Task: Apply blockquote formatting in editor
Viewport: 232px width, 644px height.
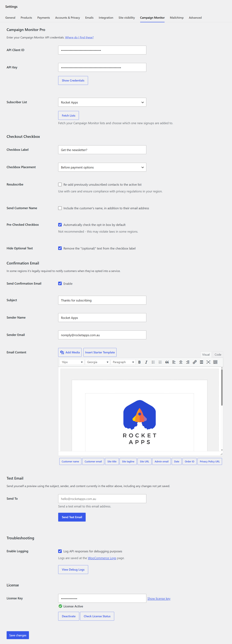Action: pos(167,362)
